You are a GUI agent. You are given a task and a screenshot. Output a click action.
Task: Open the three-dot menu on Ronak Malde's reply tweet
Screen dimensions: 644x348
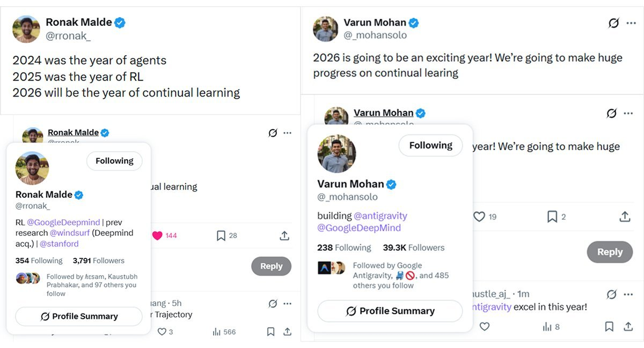click(x=288, y=133)
